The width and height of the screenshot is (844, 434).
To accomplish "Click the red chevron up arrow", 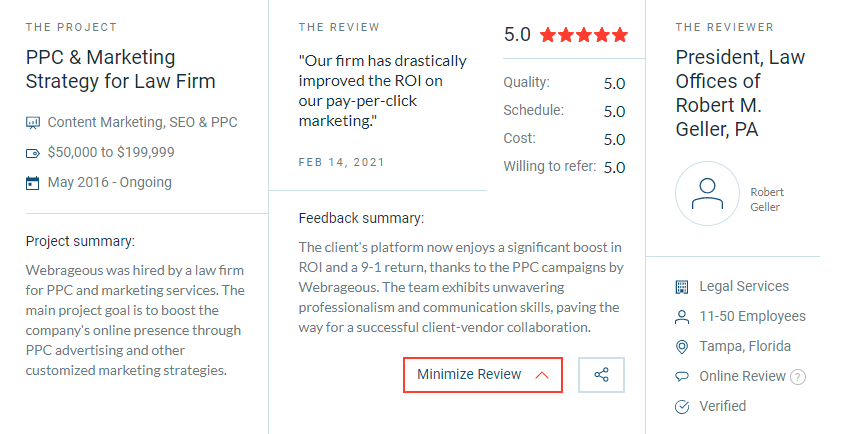I will point(542,375).
